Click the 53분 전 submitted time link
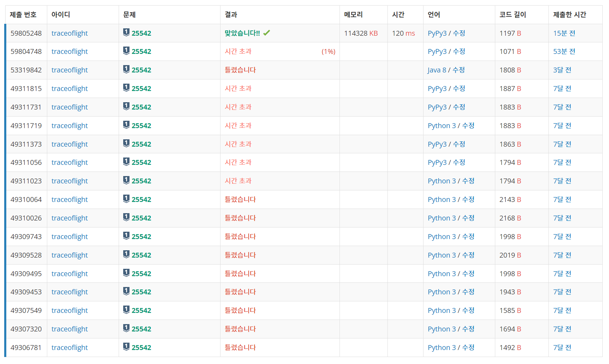Screen dimensions: 609x364 click(x=564, y=51)
